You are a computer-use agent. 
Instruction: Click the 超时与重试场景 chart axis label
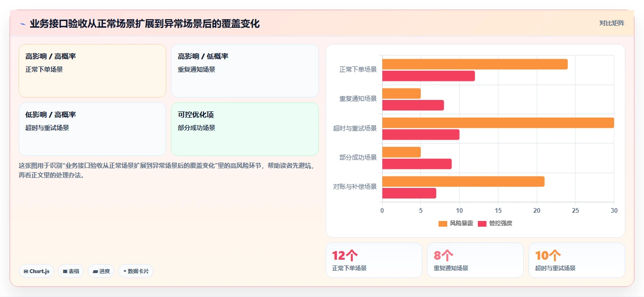tap(355, 128)
